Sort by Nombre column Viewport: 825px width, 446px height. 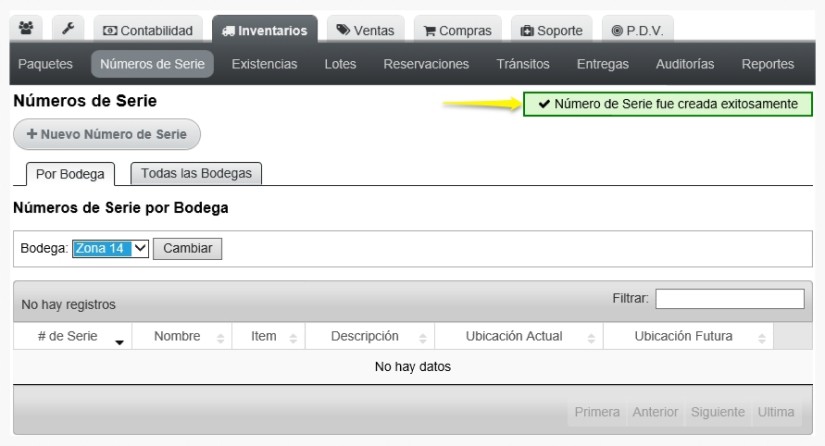click(x=182, y=336)
